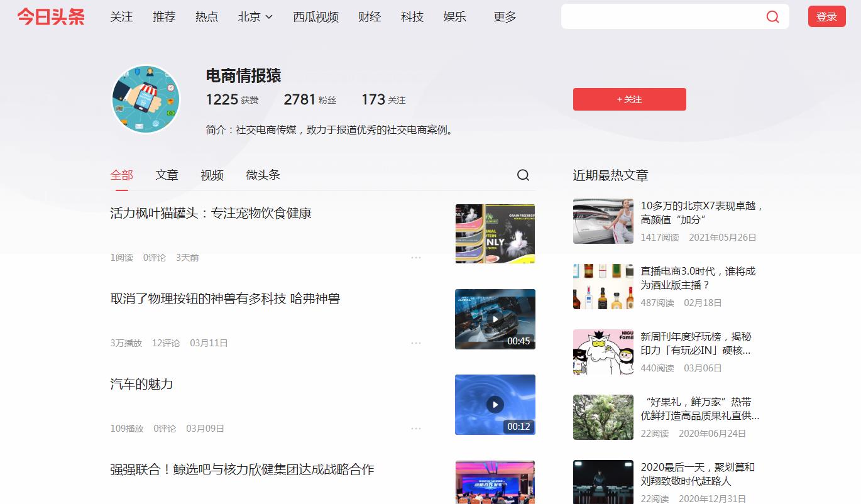Click the 近期最热文章 heading
The height and width of the screenshot is (504, 861).
(610, 175)
